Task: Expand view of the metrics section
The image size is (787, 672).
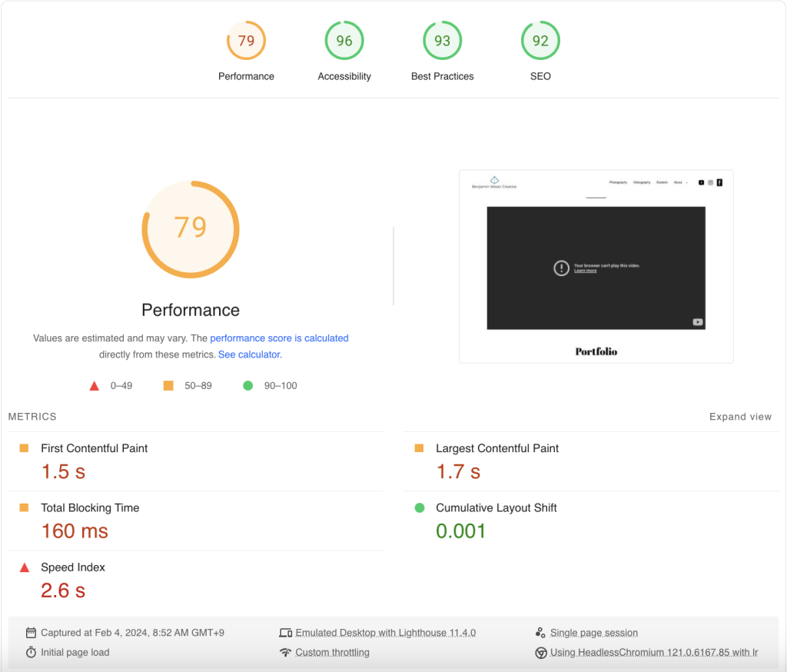Action: (x=739, y=417)
